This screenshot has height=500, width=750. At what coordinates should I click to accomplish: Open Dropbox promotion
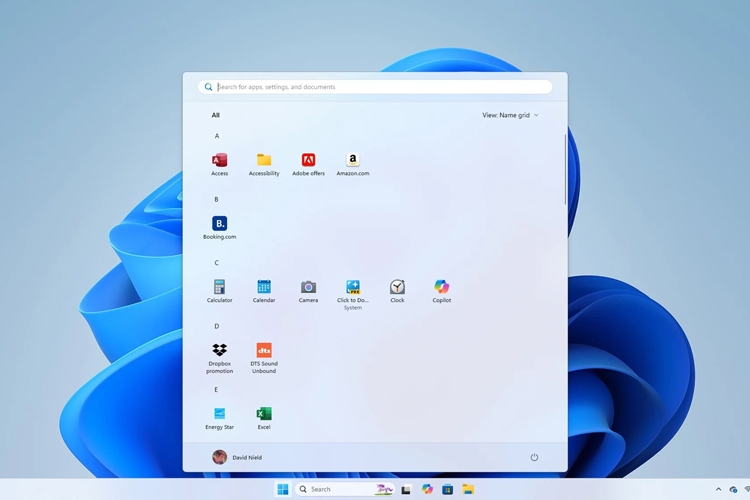[220, 358]
